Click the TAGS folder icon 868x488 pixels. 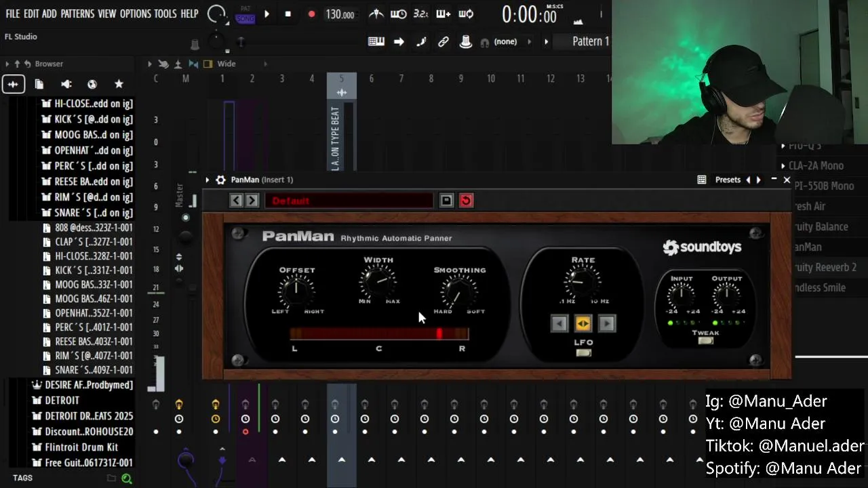(111, 479)
